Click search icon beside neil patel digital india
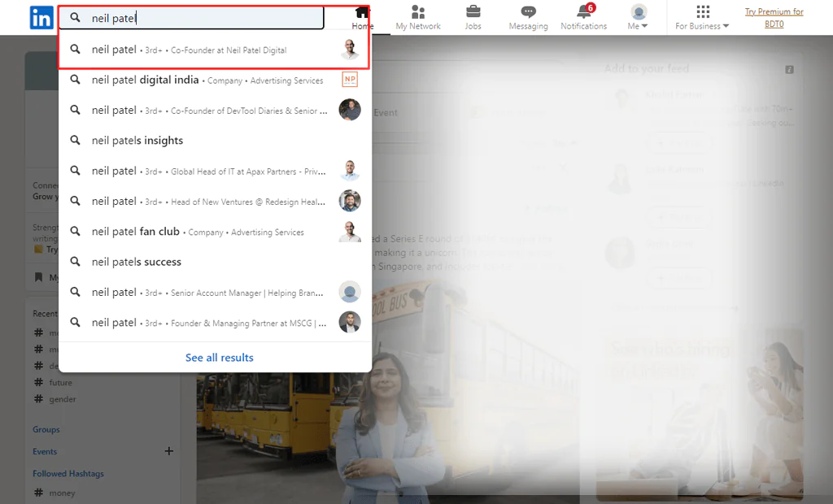 pos(76,80)
